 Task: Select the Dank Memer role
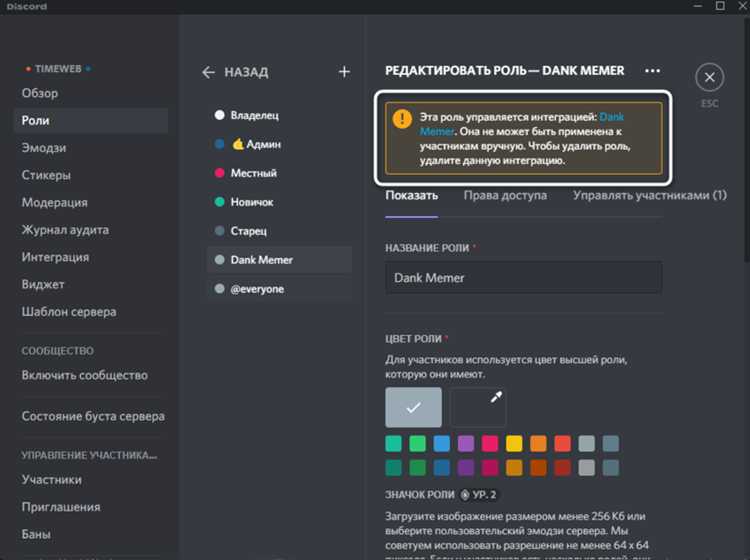(279, 260)
